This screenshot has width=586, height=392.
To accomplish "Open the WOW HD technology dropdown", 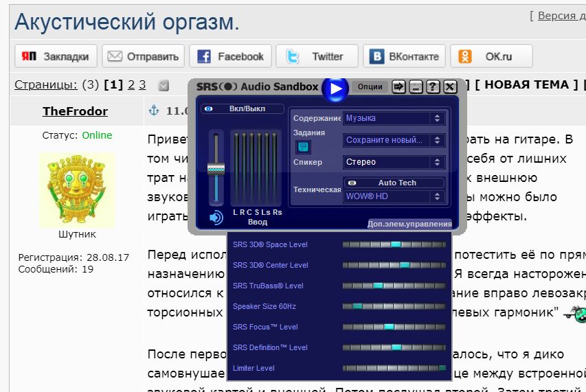I will pos(394,196).
